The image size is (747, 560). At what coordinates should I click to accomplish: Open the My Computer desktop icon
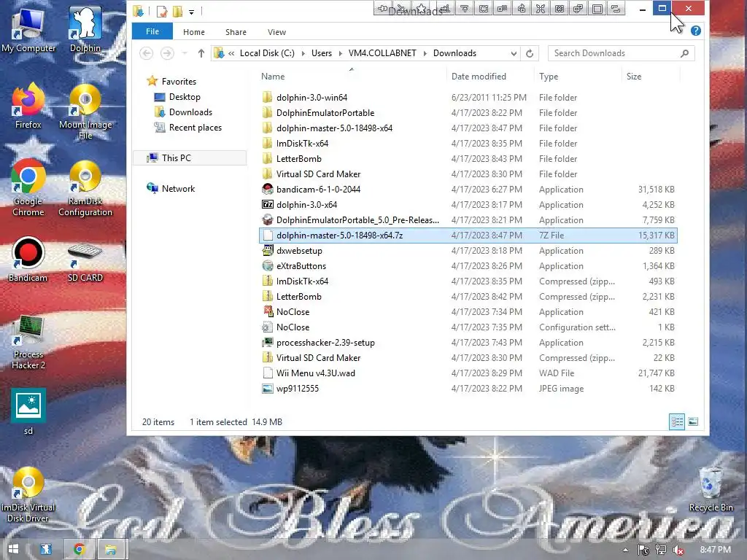point(28,29)
